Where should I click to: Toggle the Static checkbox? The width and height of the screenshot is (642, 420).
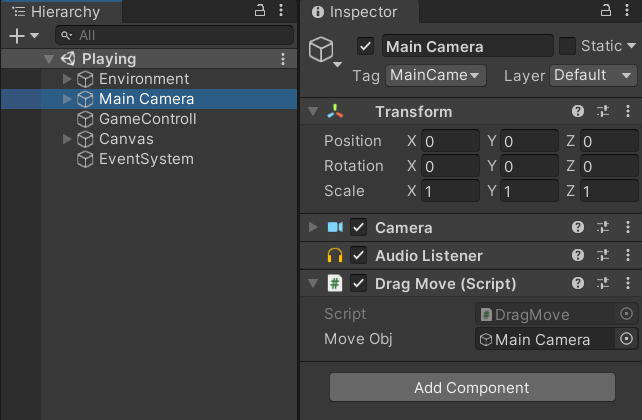coord(567,46)
